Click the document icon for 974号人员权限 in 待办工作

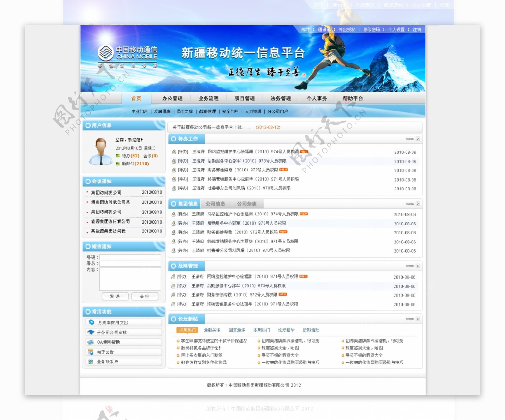coord(174,152)
